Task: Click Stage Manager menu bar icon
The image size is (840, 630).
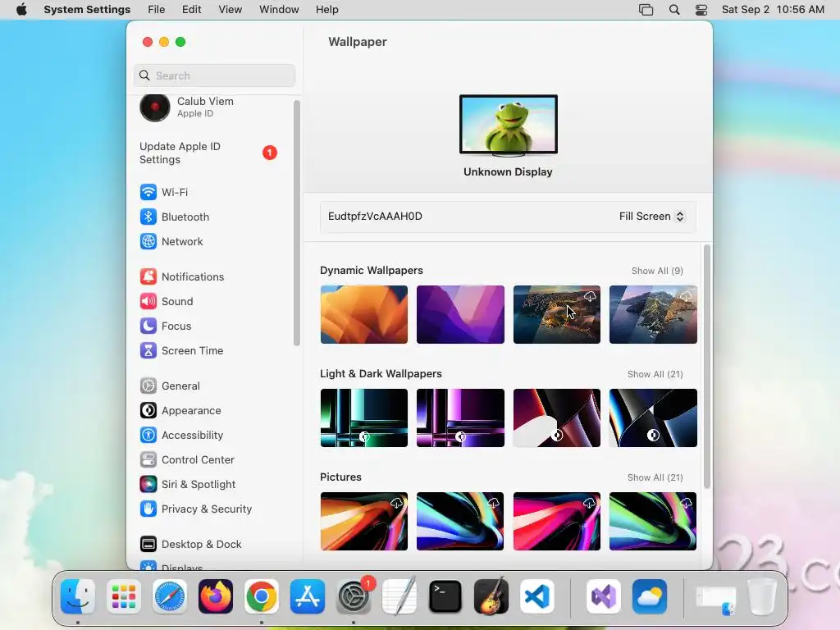Action: (x=646, y=10)
